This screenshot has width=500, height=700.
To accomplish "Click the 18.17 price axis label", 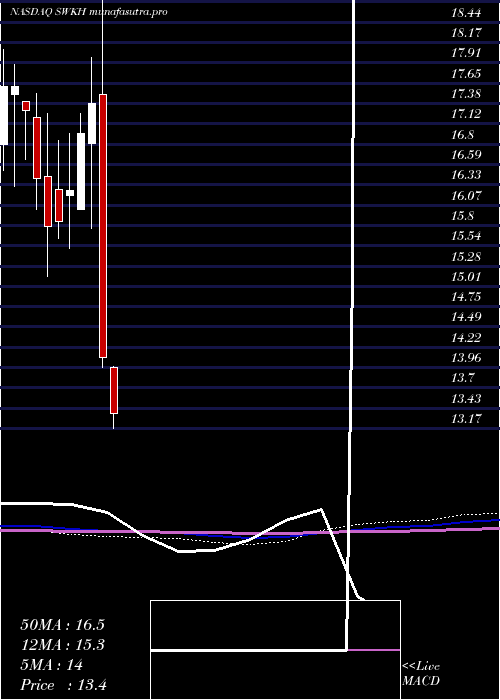I will (x=466, y=33).
